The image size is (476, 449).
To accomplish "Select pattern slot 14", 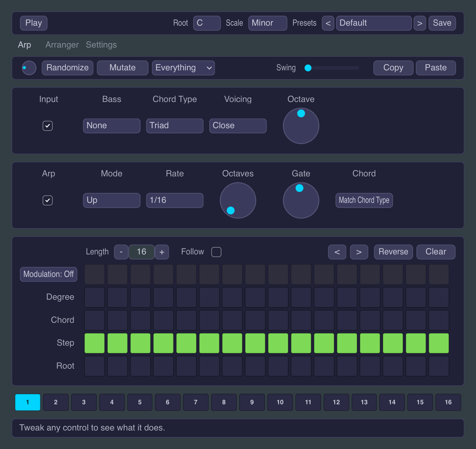I will click(392, 402).
